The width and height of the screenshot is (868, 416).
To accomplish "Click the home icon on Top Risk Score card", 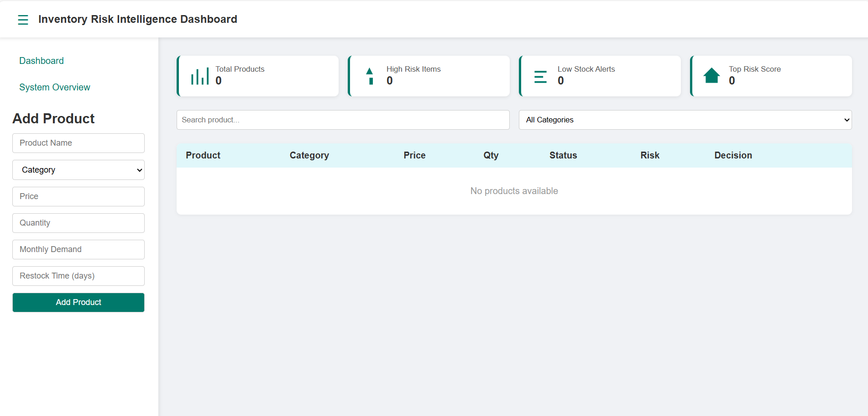I will point(712,76).
